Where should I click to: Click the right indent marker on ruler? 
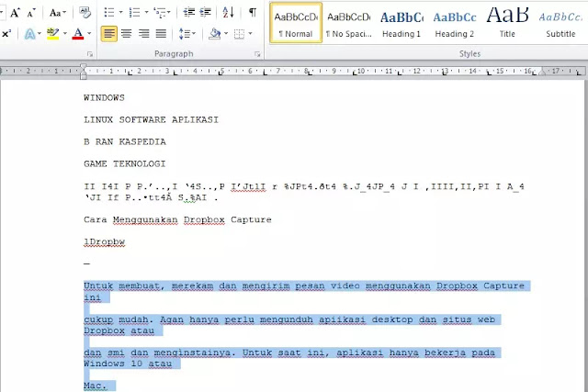(x=542, y=73)
